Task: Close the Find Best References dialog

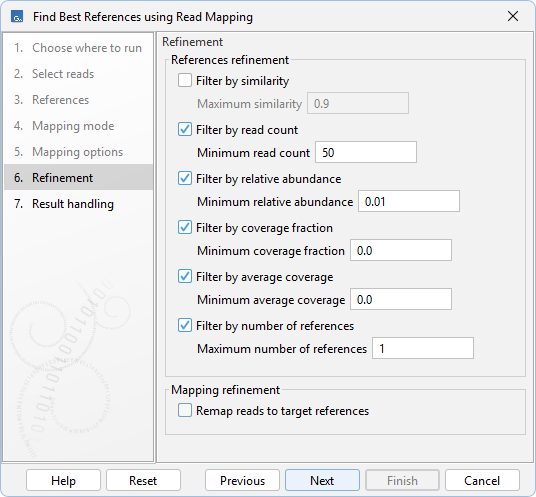Action: 512,16
